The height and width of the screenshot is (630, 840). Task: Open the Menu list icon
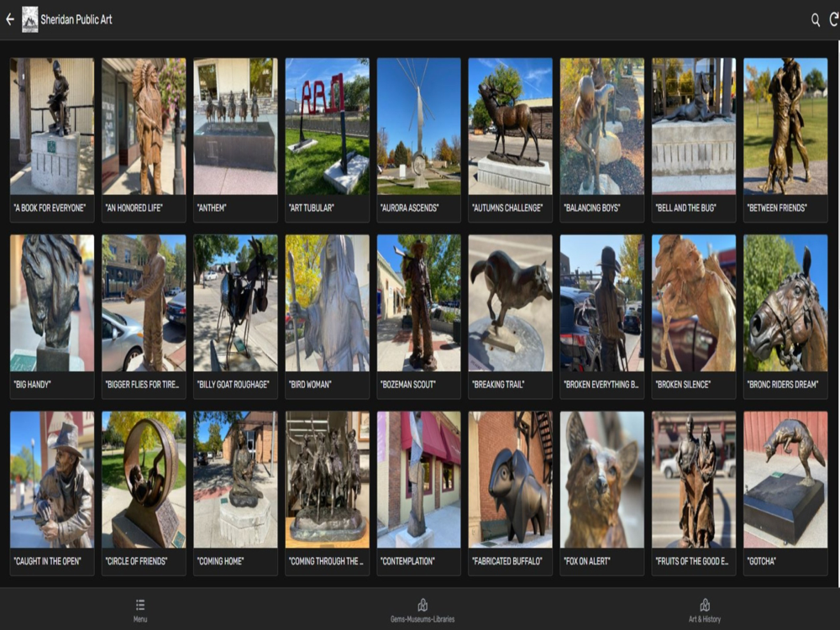pos(140,605)
